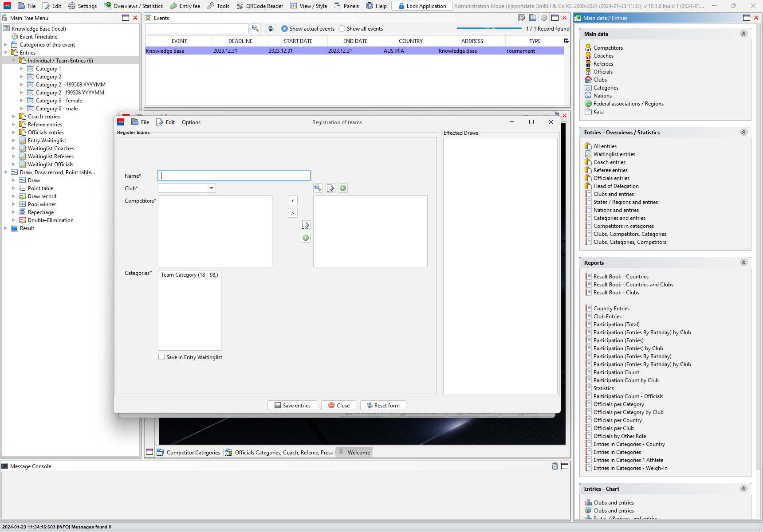Click the green add competitor icon
This screenshot has height=532, width=763.
[x=306, y=238]
